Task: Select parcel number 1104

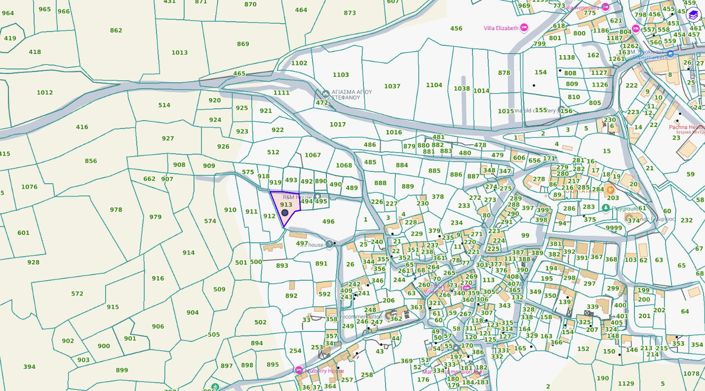Action: point(434,85)
